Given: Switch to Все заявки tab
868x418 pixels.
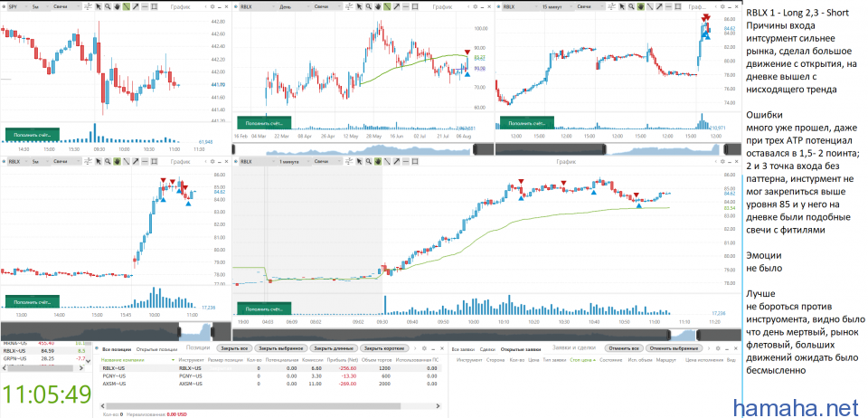Looking at the screenshot, I should pyautogui.click(x=463, y=349).
